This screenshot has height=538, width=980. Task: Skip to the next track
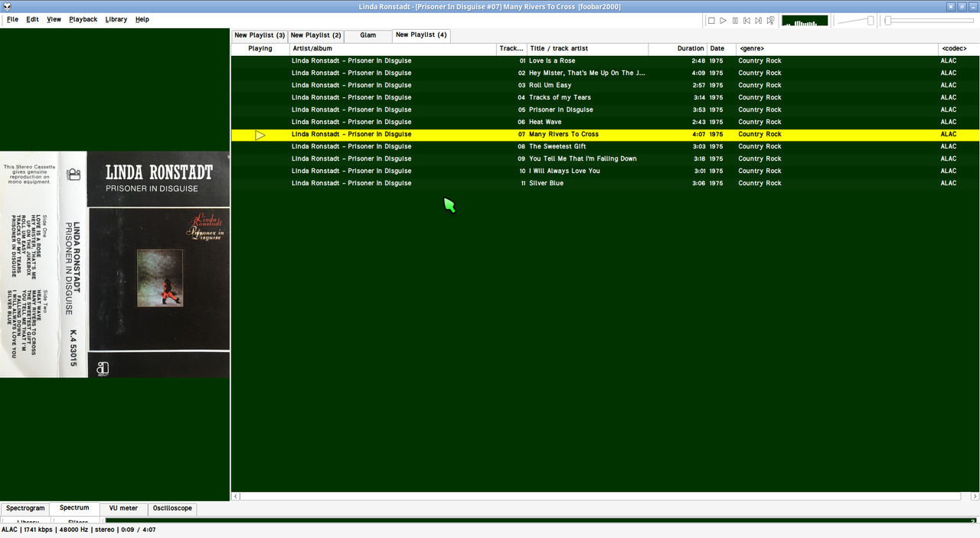click(x=758, y=21)
